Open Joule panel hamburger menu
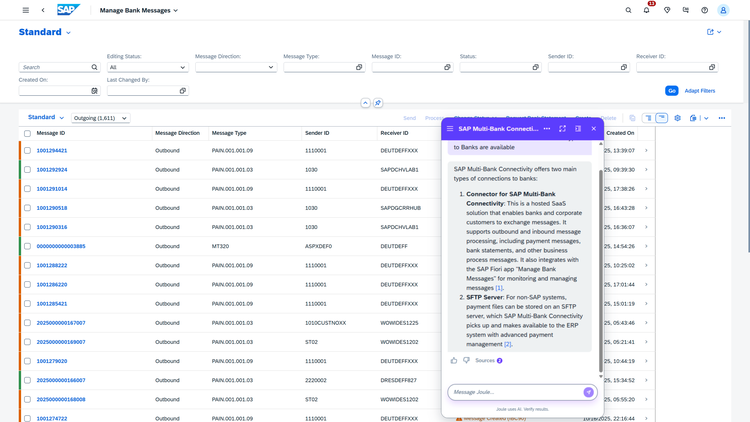 pyautogui.click(x=450, y=129)
